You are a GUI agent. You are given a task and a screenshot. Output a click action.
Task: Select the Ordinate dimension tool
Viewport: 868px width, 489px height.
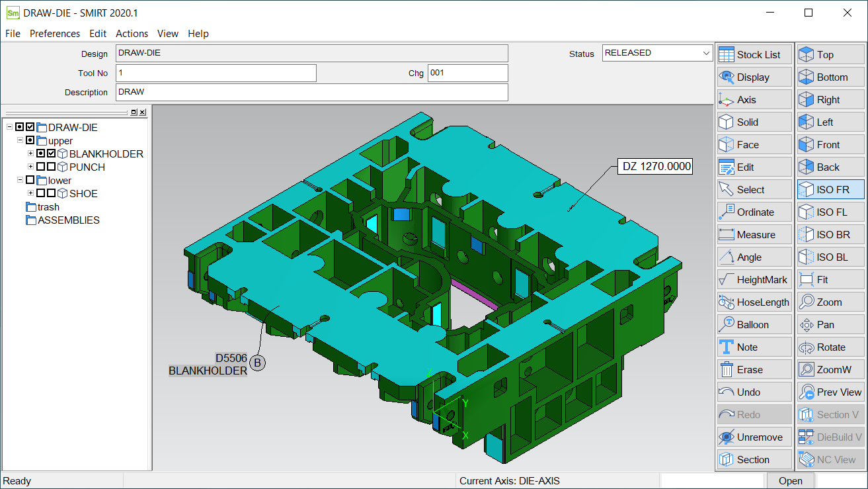point(754,212)
